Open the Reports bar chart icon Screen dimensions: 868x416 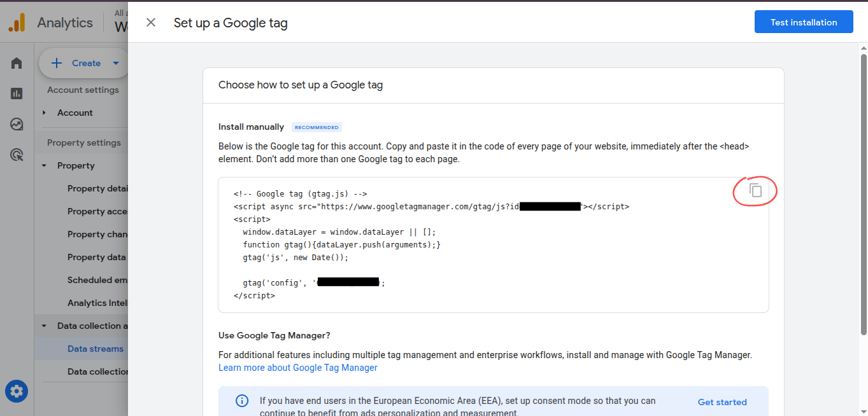click(17, 94)
